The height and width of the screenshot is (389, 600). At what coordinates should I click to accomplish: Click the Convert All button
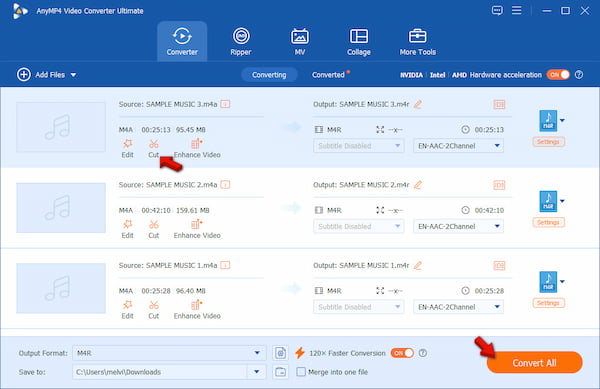coord(535,363)
